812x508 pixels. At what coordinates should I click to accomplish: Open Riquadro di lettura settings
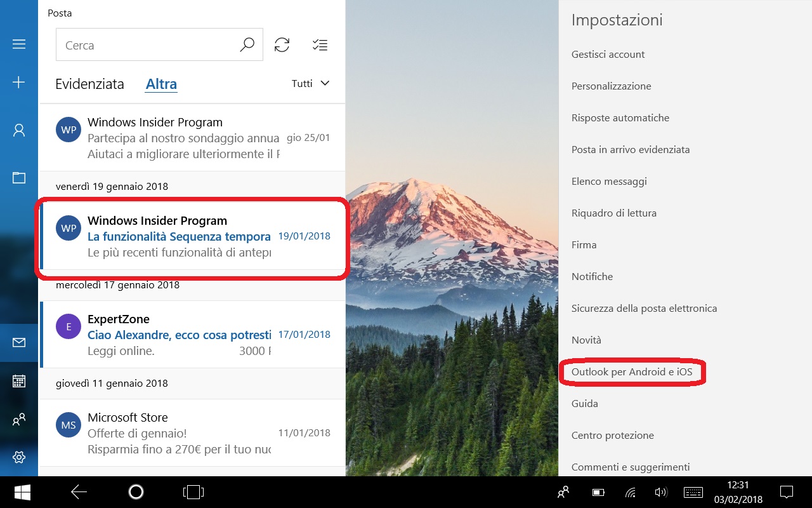point(613,213)
